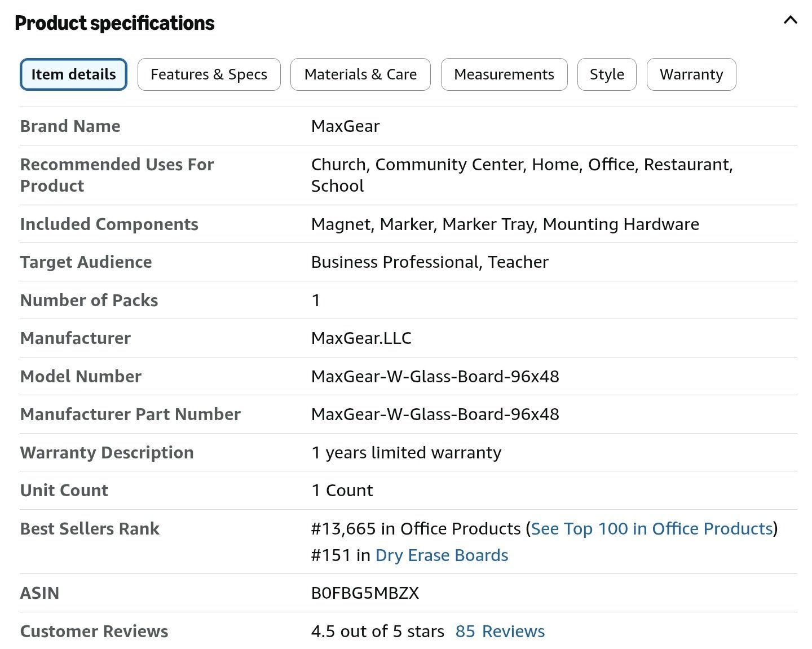
Task: Click the Business Professional, Teacher value
Action: [430, 262]
